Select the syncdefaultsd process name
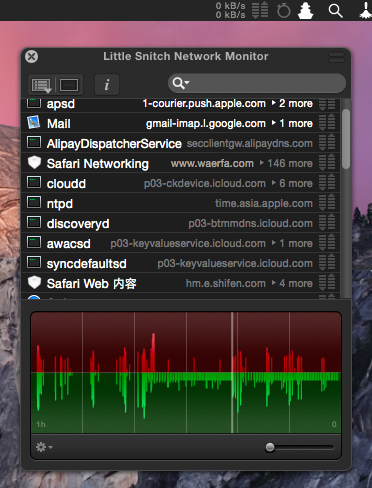This screenshot has height=488, width=372. 87,264
